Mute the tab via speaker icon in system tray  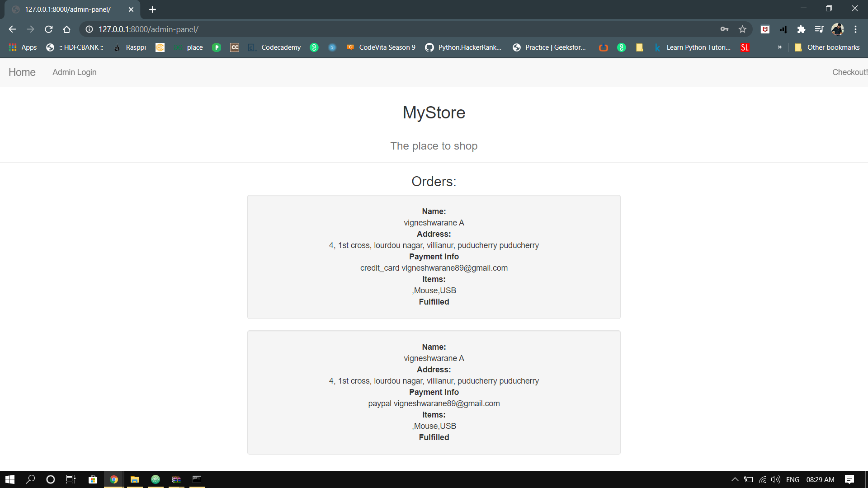pyautogui.click(x=776, y=480)
